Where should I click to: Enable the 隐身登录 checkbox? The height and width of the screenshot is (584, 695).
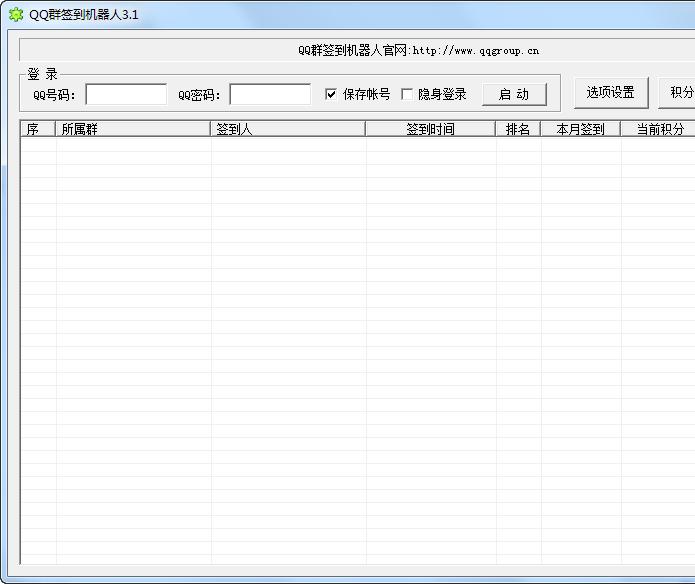pos(407,94)
